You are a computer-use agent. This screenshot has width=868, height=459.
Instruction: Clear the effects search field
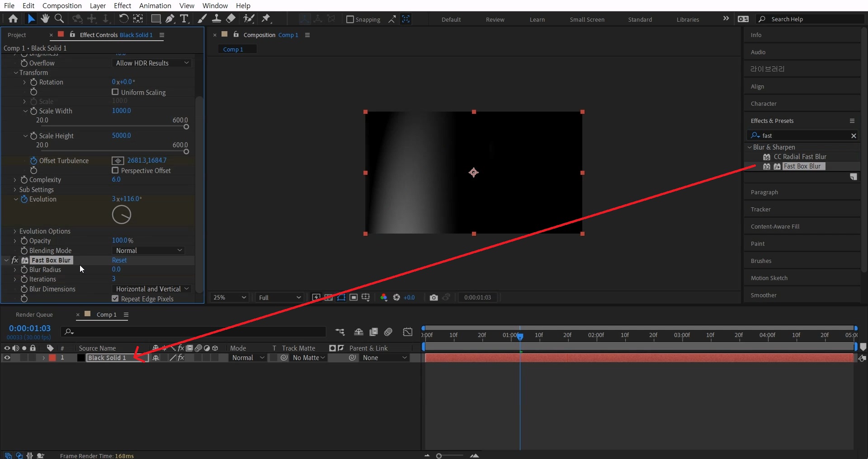pyautogui.click(x=854, y=136)
